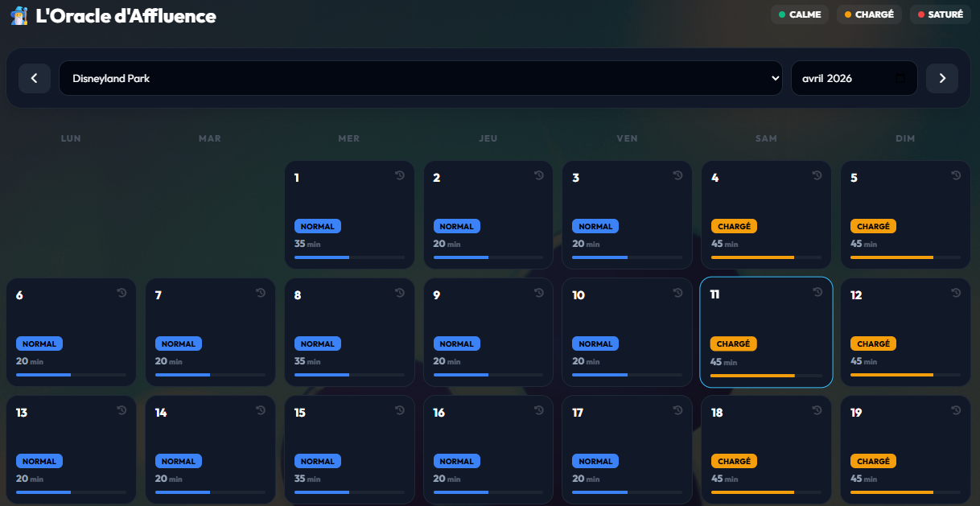Click the avril 2026 month field
This screenshot has height=506, width=980.
tap(841, 78)
